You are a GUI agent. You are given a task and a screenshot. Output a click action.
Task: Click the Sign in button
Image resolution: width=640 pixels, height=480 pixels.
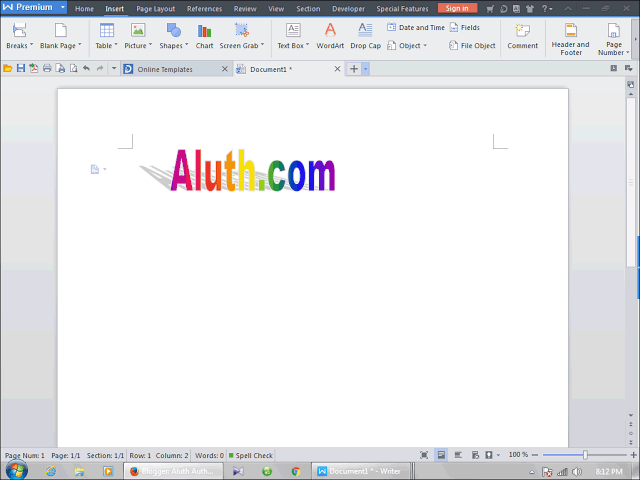[x=457, y=8]
